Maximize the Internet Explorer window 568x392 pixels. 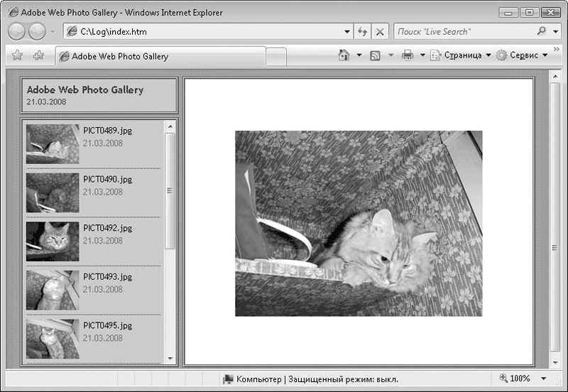point(529,13)
